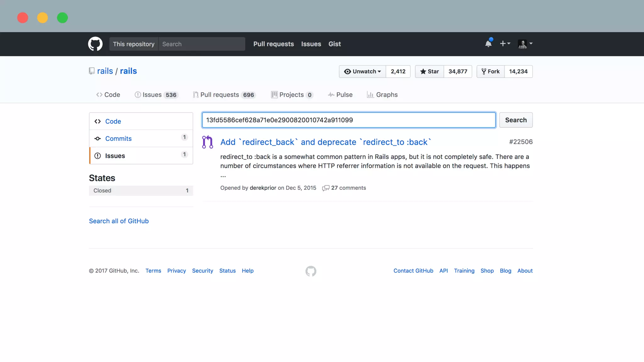Click the GitHub Octocat logo in header
This screenshot has width=644, height=362.
click(x=95, y=44)
